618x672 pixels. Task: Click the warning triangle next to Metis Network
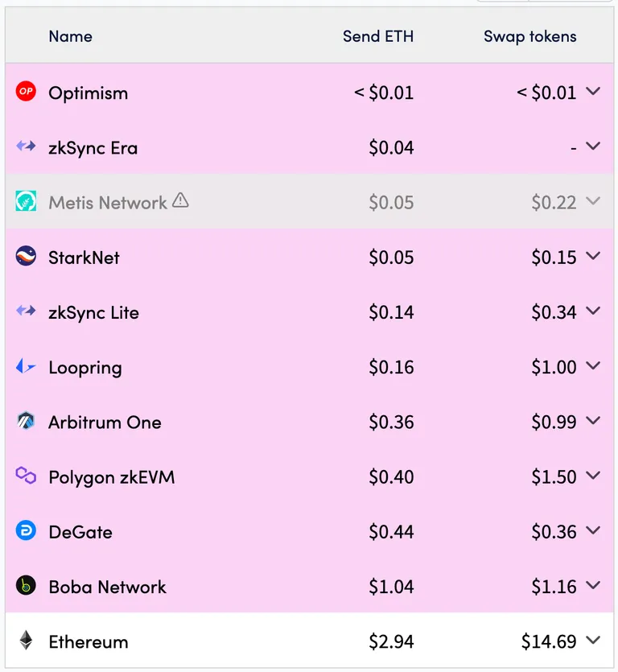(x=180, y=200)
